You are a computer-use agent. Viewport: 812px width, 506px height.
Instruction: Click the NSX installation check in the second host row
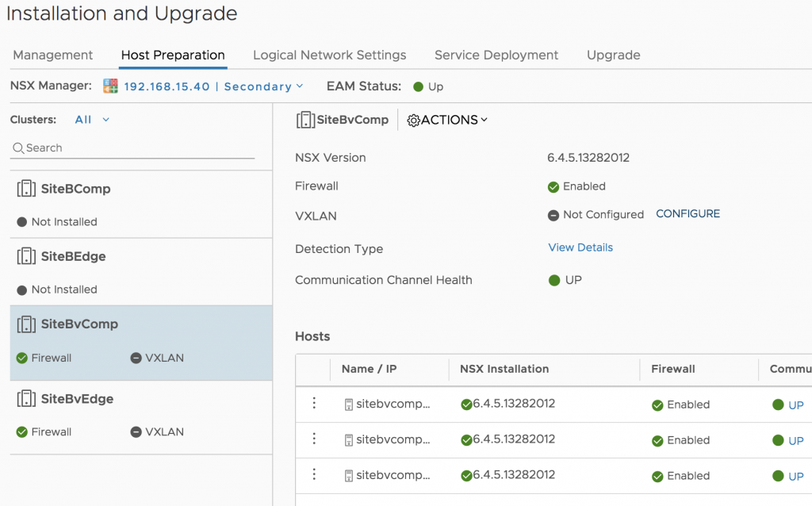click(x=466, y=440)
